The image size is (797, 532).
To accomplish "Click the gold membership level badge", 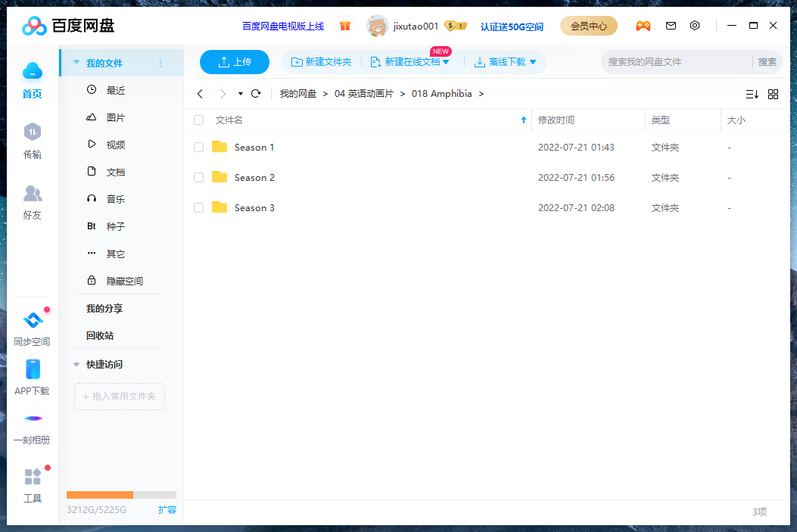I will coord(456,26).
